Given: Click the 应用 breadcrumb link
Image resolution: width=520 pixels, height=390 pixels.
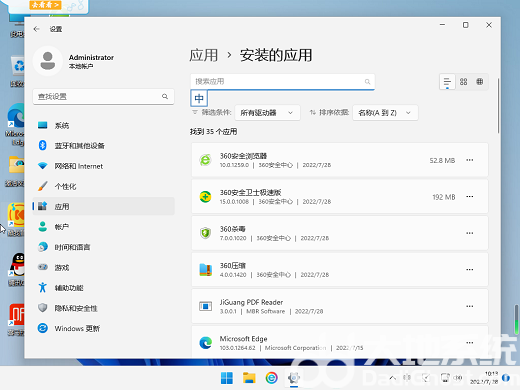Looking at the screenshot, I should click(x=204, y=55).
